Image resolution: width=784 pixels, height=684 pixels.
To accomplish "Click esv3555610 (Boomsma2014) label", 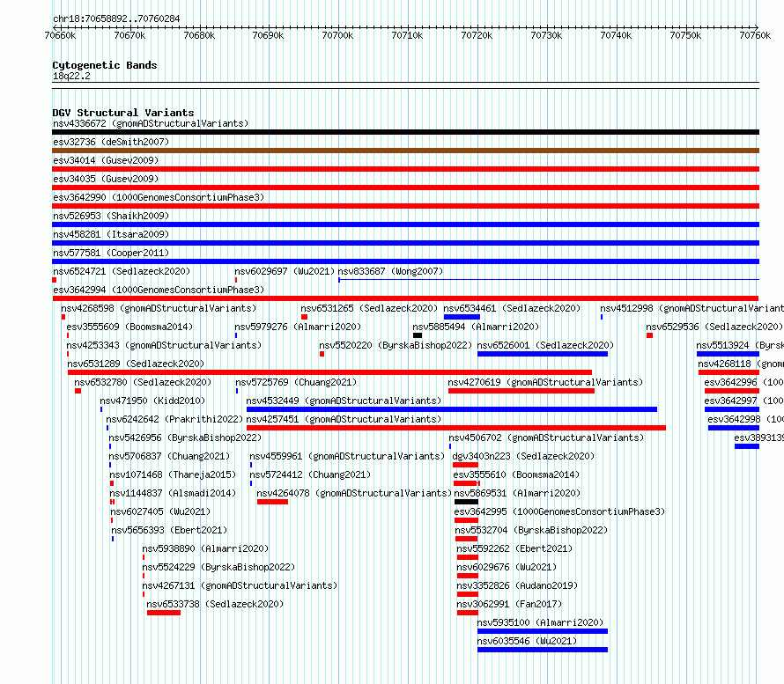I will [x=516, y=474].
